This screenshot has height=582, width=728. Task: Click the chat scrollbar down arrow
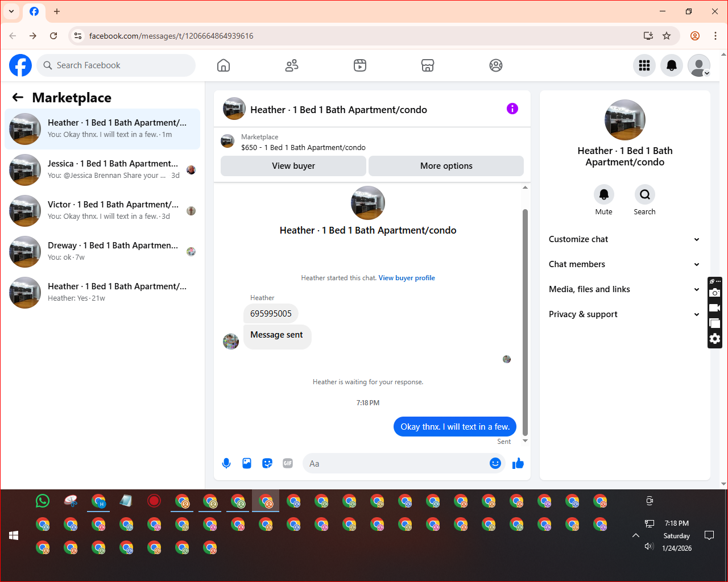pyautogui.click(x=525, y=441)
